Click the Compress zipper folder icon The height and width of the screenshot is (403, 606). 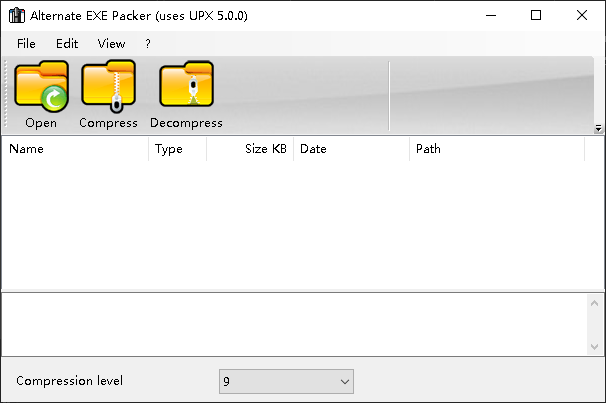tap(108, 87)
